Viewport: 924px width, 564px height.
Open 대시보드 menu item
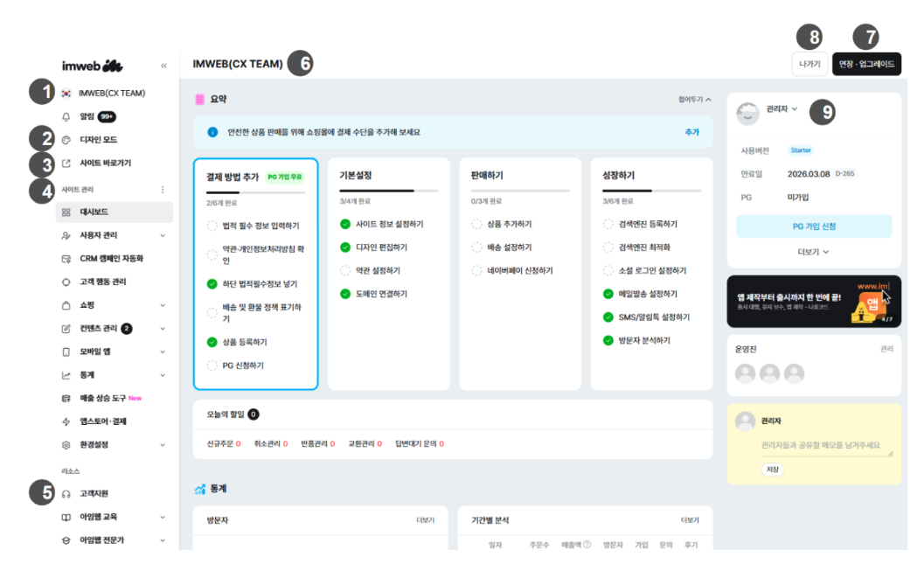[x=115, y=212]
